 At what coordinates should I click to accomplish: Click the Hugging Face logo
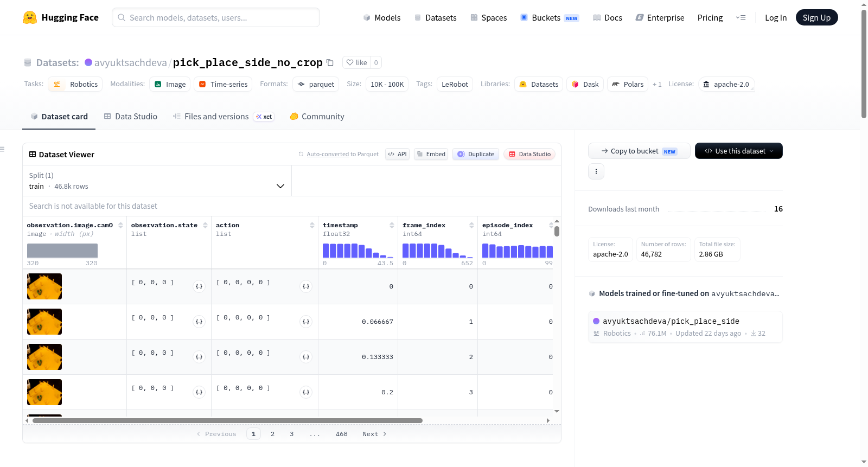[x=60, y=17]
